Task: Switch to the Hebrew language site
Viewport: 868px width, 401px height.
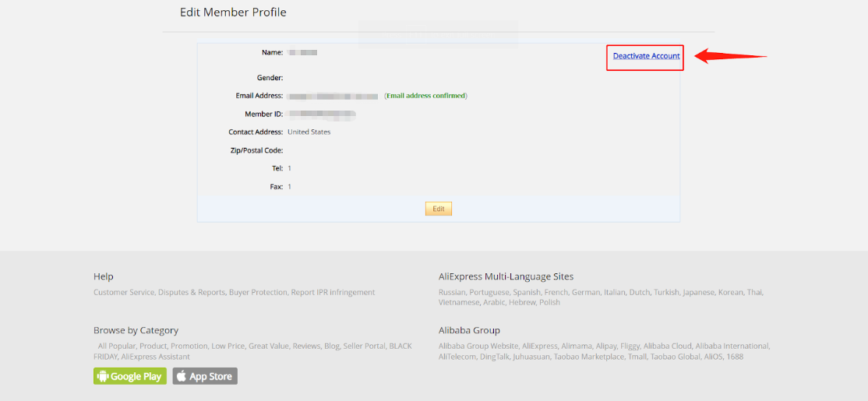Action: coord(523,303)
